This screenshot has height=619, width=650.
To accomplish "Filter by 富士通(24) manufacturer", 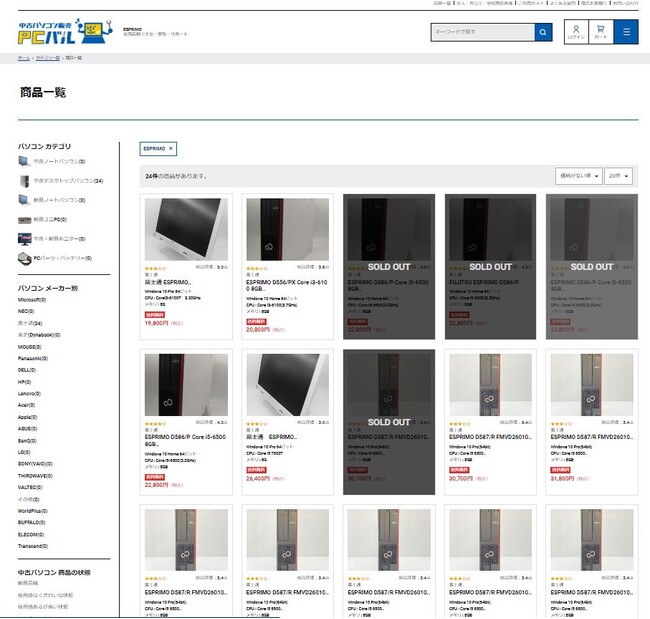I will coord(33,323).
